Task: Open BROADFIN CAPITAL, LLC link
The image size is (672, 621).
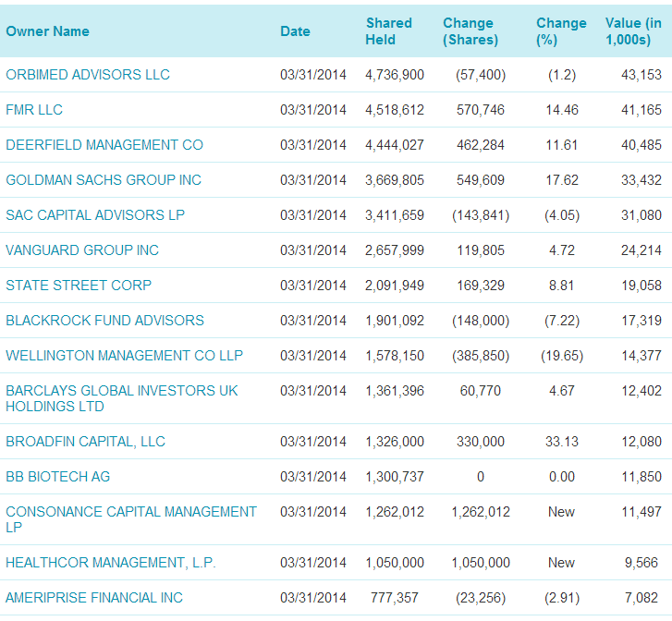Action: point(85,442)
